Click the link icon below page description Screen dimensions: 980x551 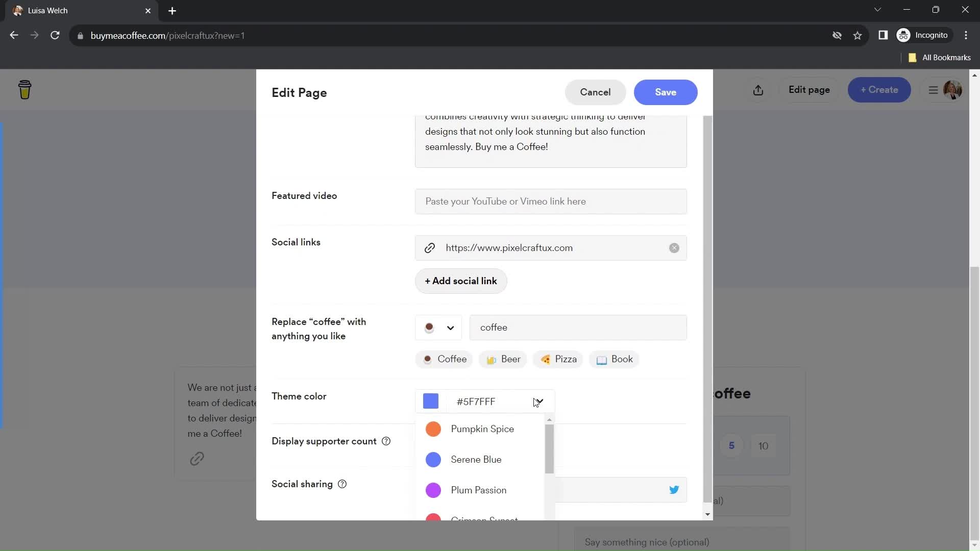(x=197, y=459)
